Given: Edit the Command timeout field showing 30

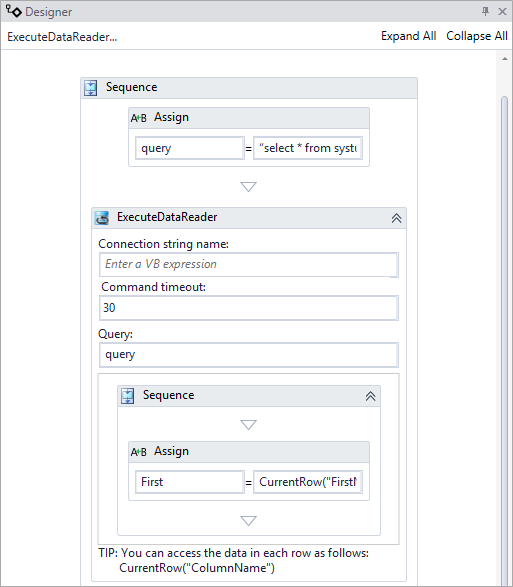Looking at the screenshot, I should [x=249, y=308].
